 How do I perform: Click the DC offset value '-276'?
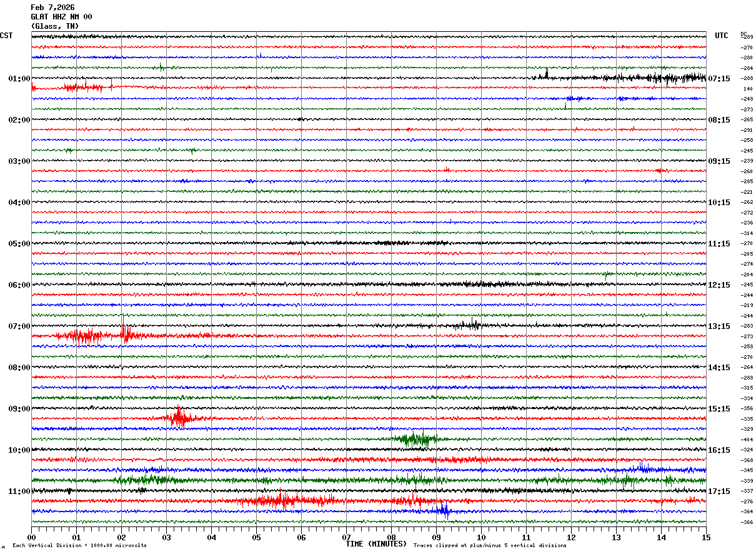pos(747,501)
